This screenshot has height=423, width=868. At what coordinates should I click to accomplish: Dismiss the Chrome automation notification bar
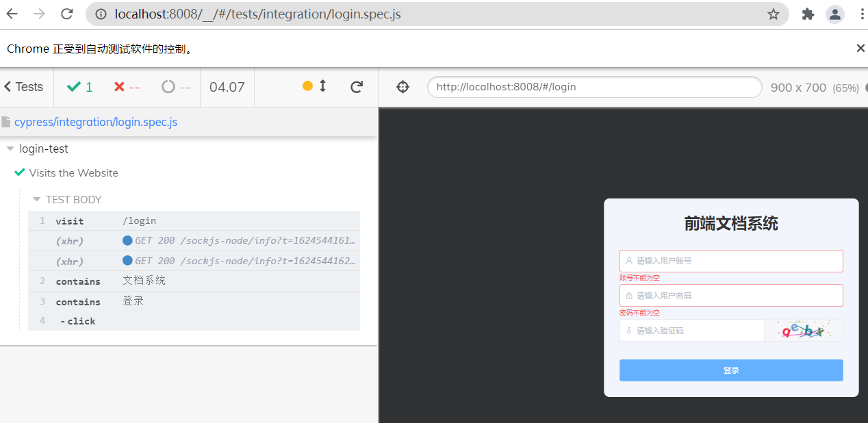(x=860, y=48)
